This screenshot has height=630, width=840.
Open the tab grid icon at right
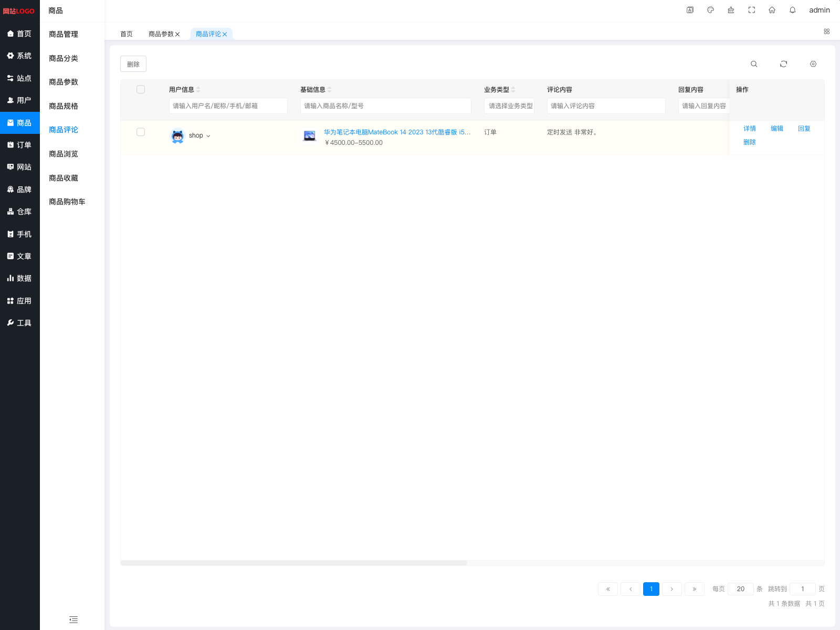tap(826, 31)
